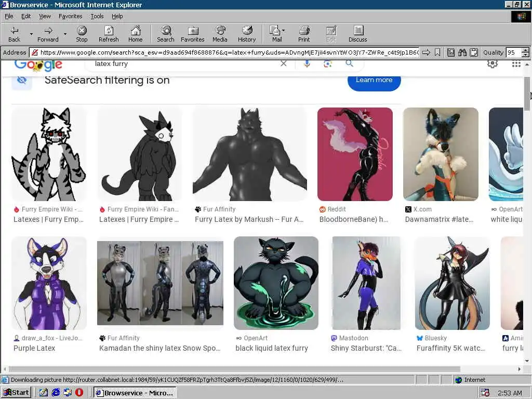This screenshot has height=399, width=532.
Task: Open the Mail button dropdown arrow
Action: point(283,31)
